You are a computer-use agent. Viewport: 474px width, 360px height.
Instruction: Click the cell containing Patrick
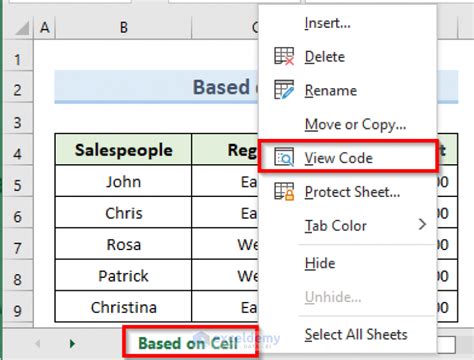coord(123,276)
